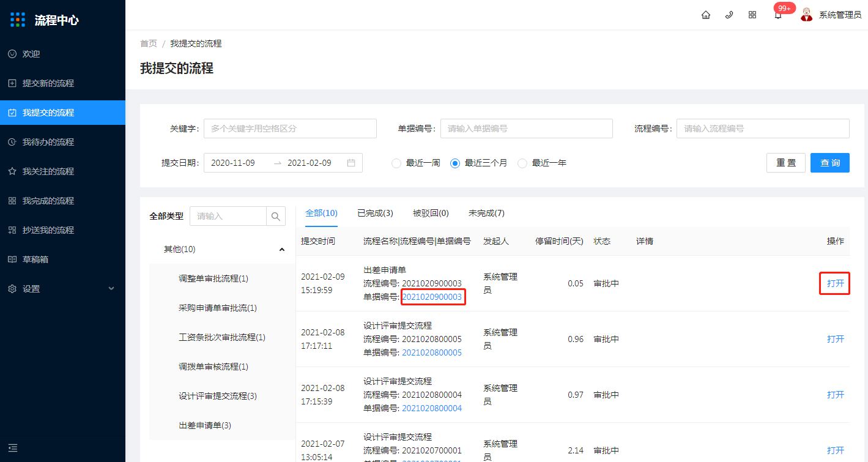Screen dimensions: 868x462
Task: Open document number 2021020800005 link
Action: [432, 352]
